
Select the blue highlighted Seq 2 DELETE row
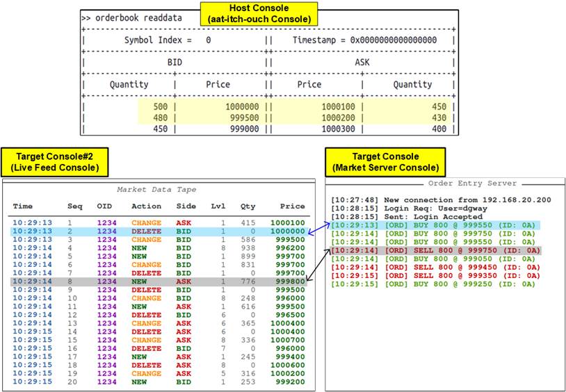coord(159,231)
